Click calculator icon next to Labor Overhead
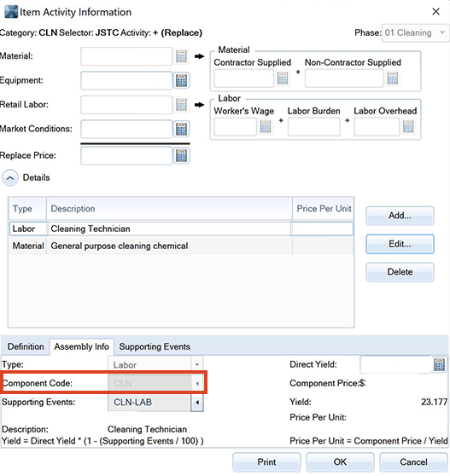 [x=408, y=126]
